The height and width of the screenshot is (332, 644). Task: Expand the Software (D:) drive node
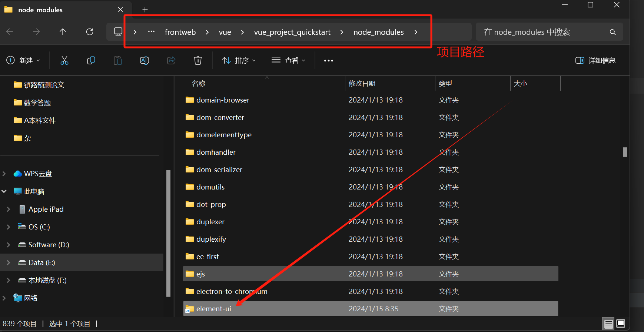pos(9,245)
